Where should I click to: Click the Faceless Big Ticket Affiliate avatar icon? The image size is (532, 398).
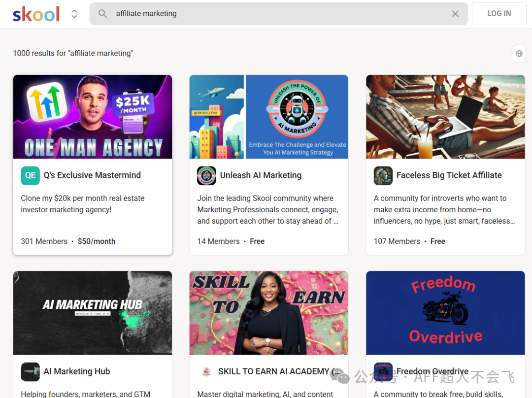[383, 175]
